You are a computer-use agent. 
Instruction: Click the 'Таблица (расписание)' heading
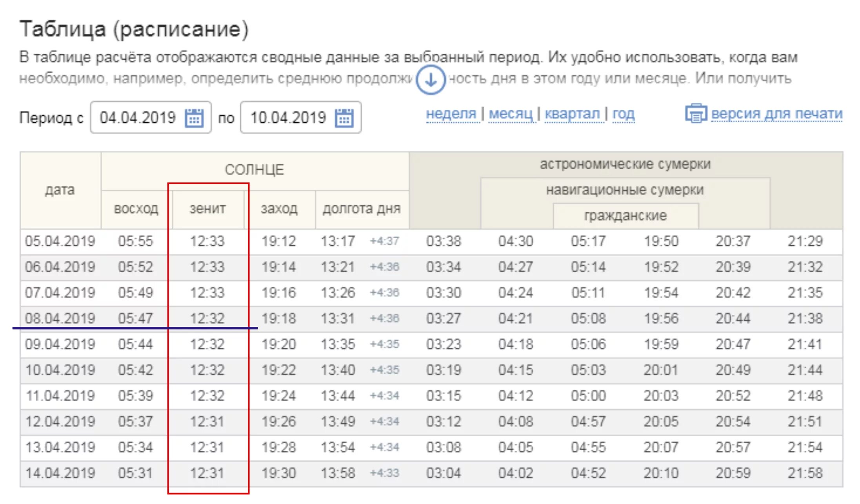click(x=134, y=29)
